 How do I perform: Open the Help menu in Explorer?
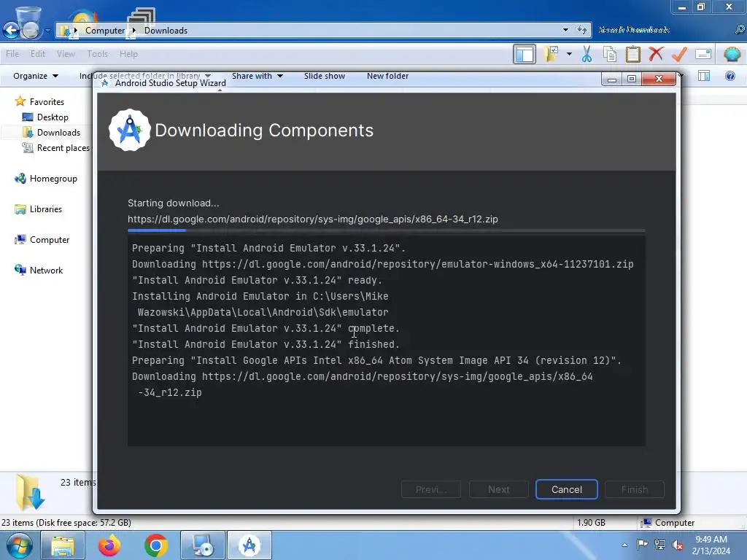(128, 54)
